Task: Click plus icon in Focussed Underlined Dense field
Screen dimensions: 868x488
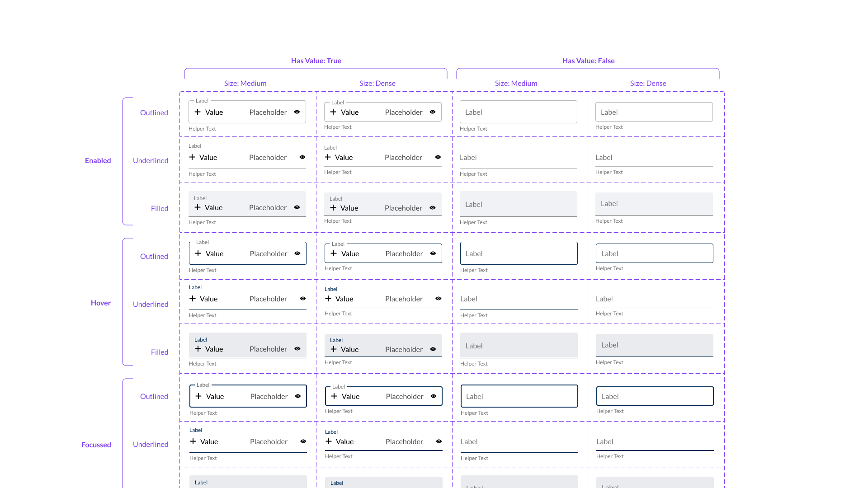Action: pyautogui.click(x=329, y=441)
